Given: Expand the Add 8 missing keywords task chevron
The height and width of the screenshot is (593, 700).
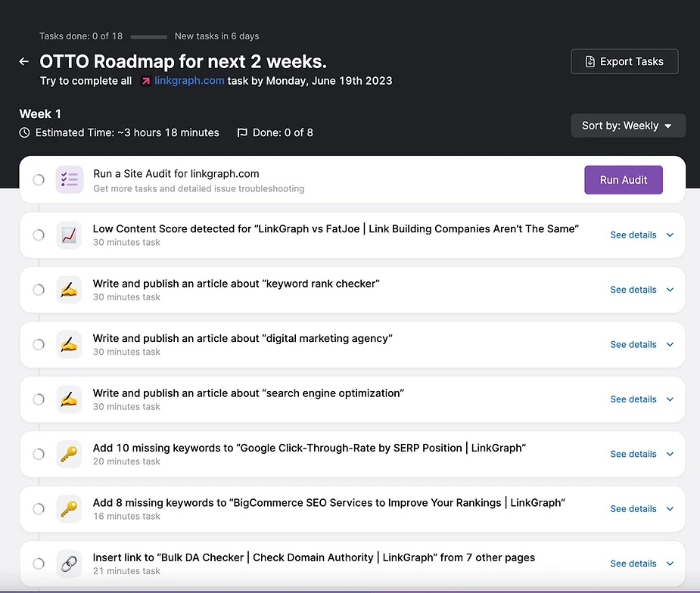Looking at the screenshot, I should [670, 509].
